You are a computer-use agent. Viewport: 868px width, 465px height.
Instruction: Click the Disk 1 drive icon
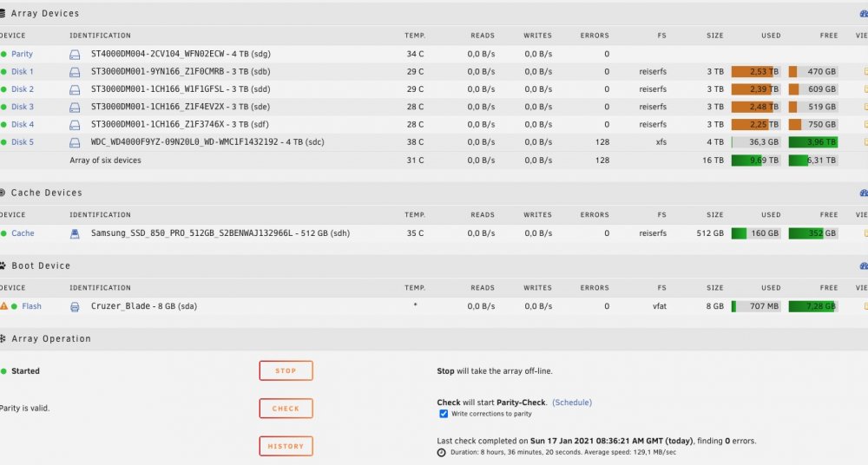(x=75, y=72)
